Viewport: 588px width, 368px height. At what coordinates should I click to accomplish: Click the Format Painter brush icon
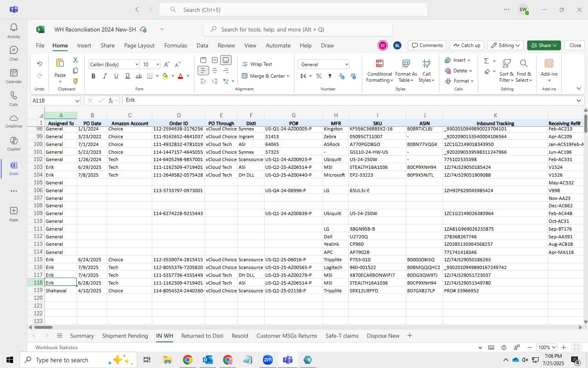pos(76,81)
